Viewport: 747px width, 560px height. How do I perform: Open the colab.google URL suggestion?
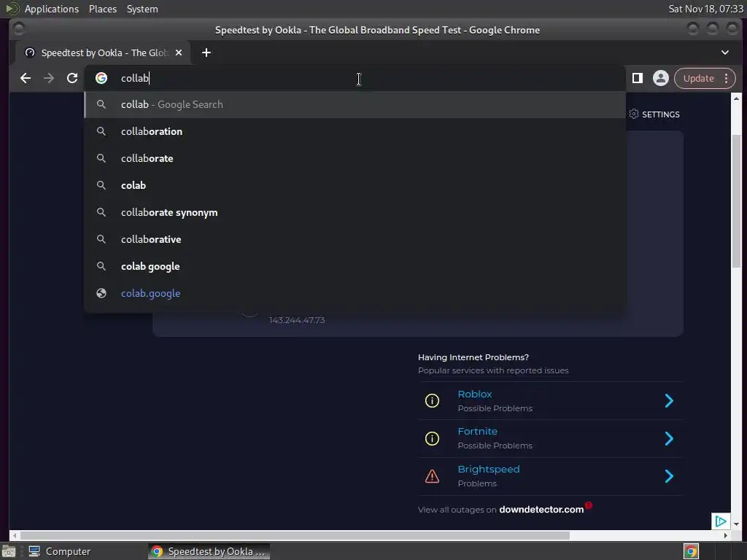[x=355, y=293]
